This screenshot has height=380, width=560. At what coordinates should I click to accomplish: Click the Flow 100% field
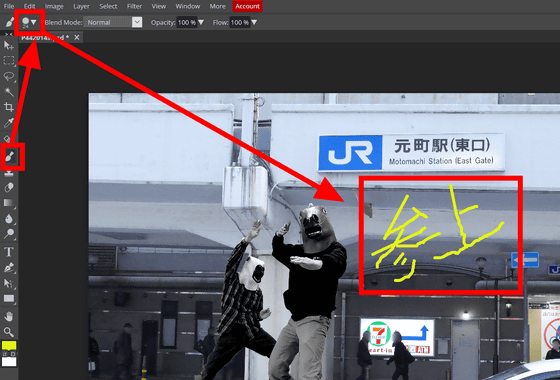tap(240, 22)
